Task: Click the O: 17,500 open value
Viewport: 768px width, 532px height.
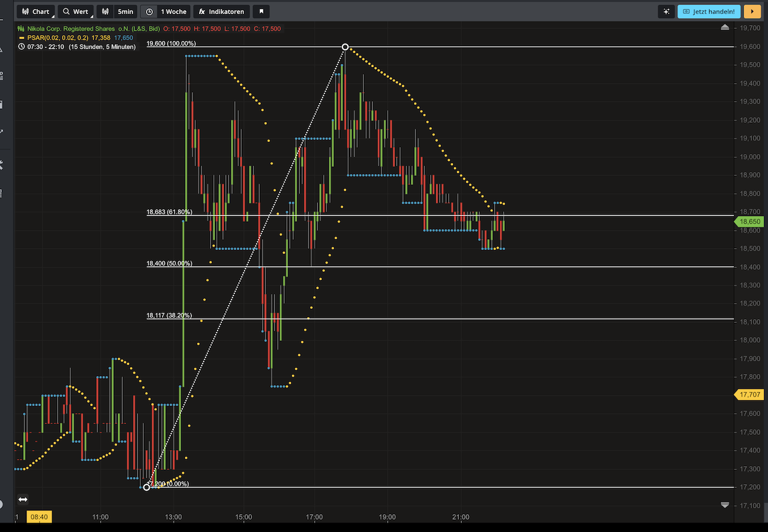Action: coord(177,29)
